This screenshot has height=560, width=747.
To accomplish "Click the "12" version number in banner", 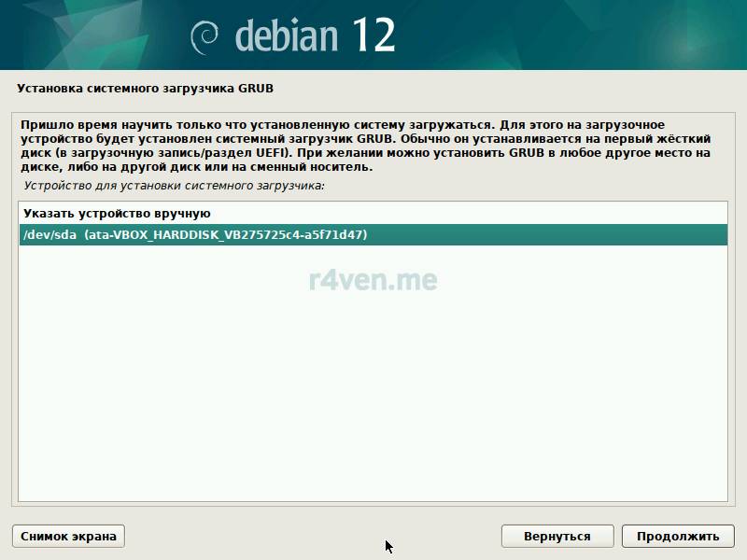I will click(373, 35).
